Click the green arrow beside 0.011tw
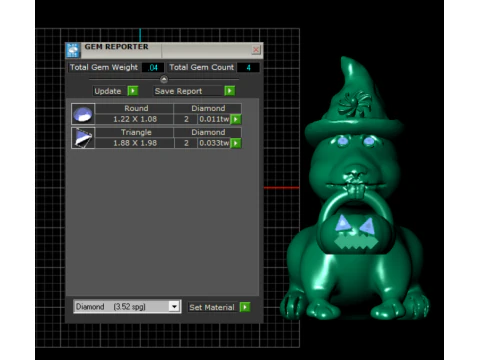This screenshot has height=360, width=480. coord(236,119)
